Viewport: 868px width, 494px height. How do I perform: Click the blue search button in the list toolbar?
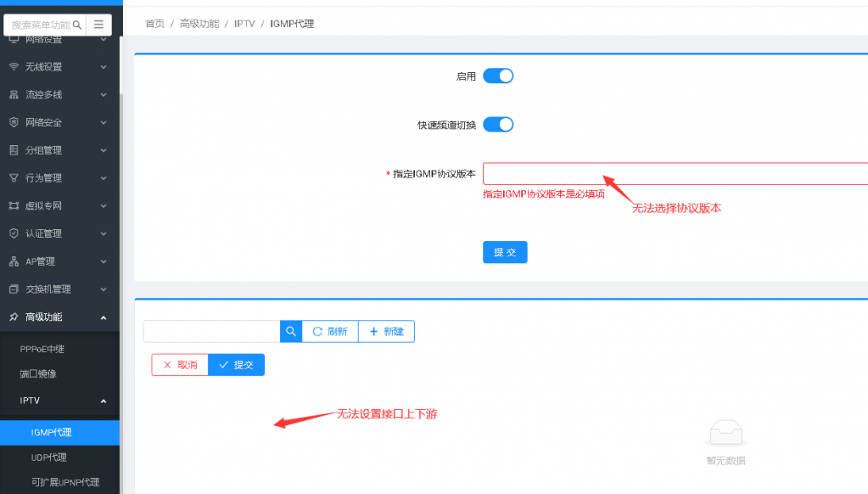point(291,331)
